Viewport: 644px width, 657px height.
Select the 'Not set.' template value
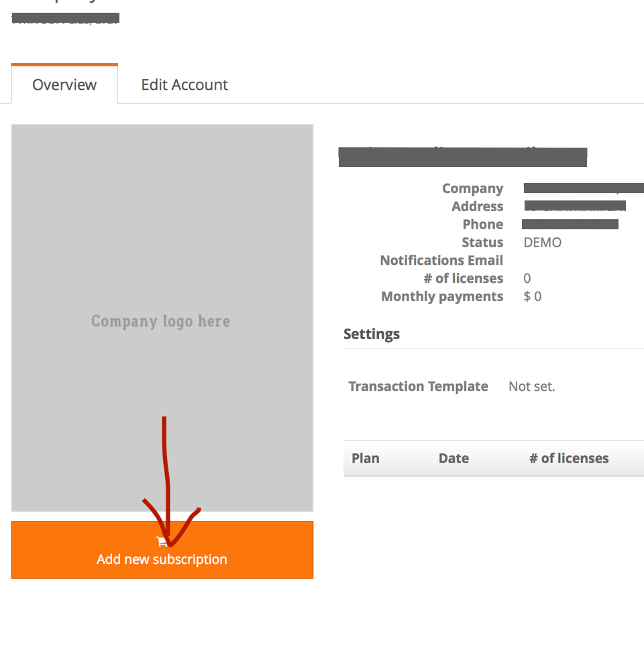coord(532,386)
